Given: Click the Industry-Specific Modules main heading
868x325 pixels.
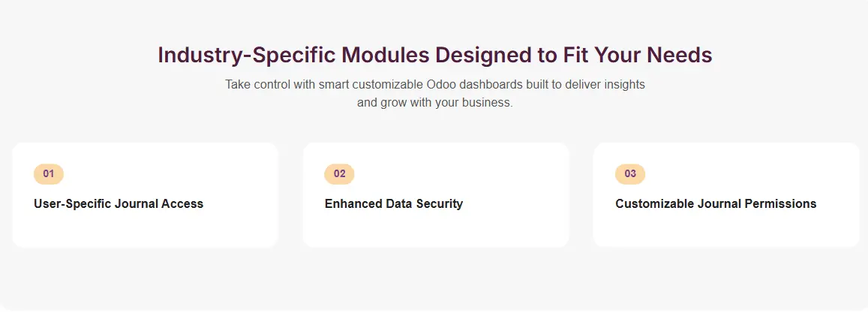Looking at the screenshot, I should pyautogui.click(x=434, y=56).
